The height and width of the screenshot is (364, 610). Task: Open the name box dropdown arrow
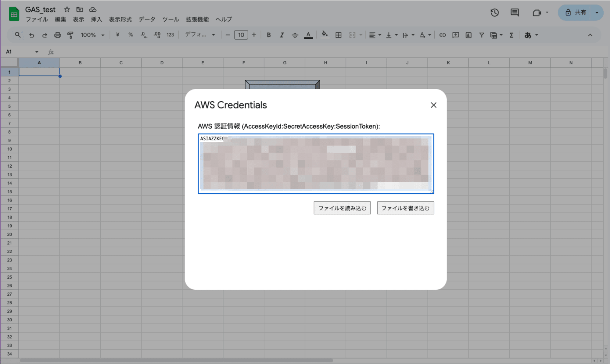point(37,52)
